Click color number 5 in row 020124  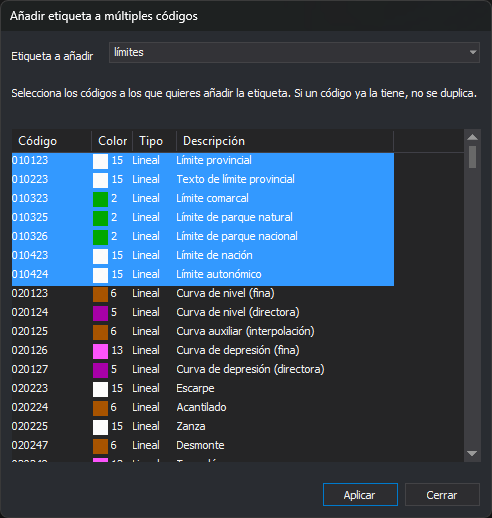click(x=114, y=312)
